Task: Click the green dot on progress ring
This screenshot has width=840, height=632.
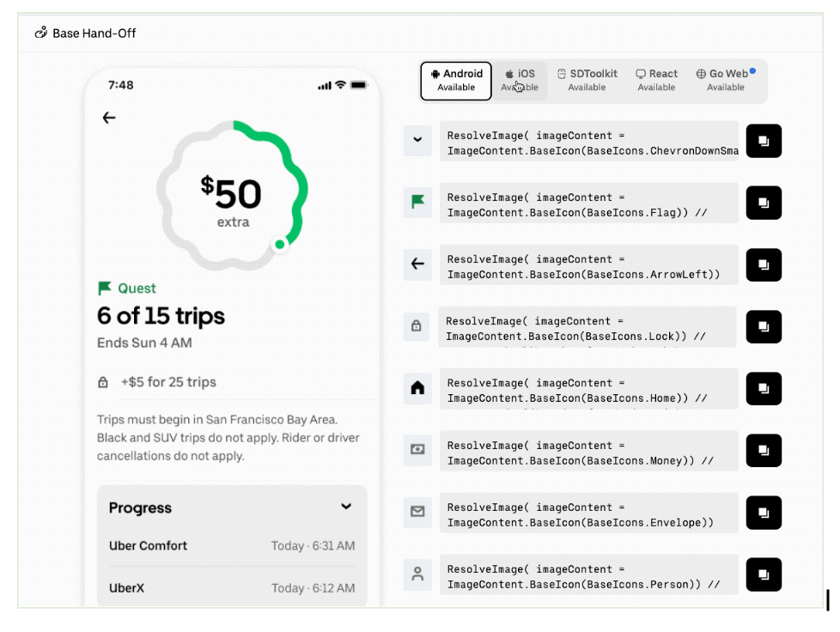Action: (x=279, y=245)
